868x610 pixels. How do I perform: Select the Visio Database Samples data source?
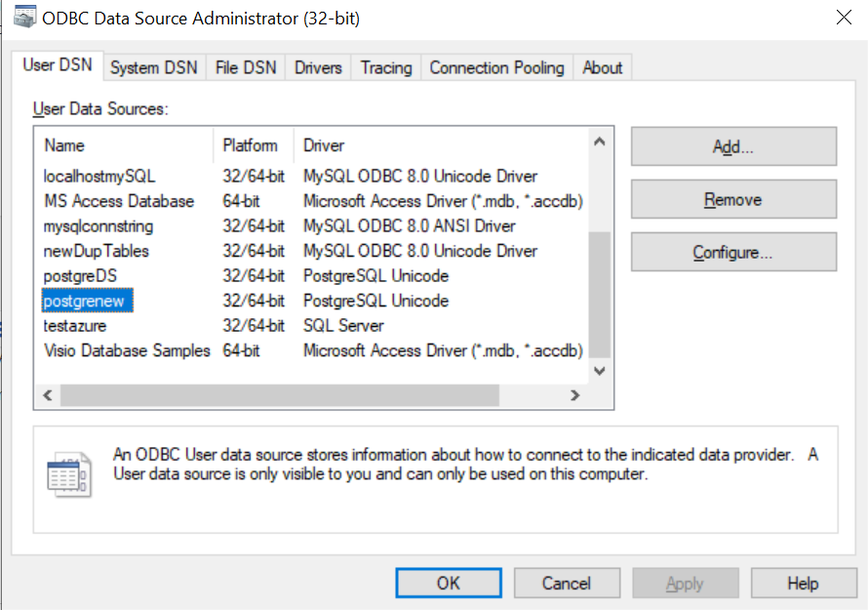pyautogui.click(x=128, y=350)
